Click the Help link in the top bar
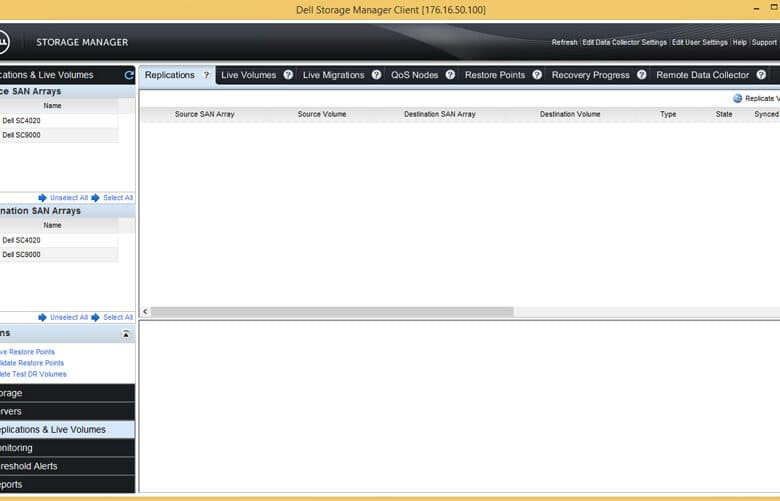The height and width of the screenshot is (501, 780). 740,42
